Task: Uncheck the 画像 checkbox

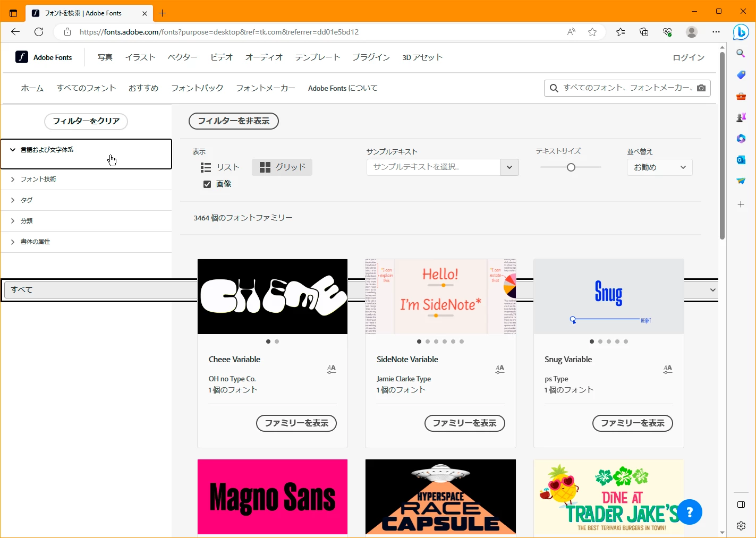Action: (x=207, y=184)
